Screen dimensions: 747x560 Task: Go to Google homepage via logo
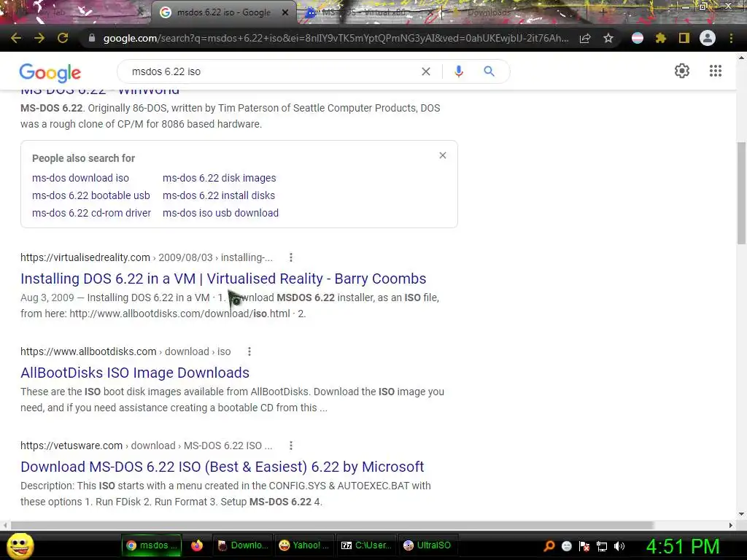click(50, 72)
